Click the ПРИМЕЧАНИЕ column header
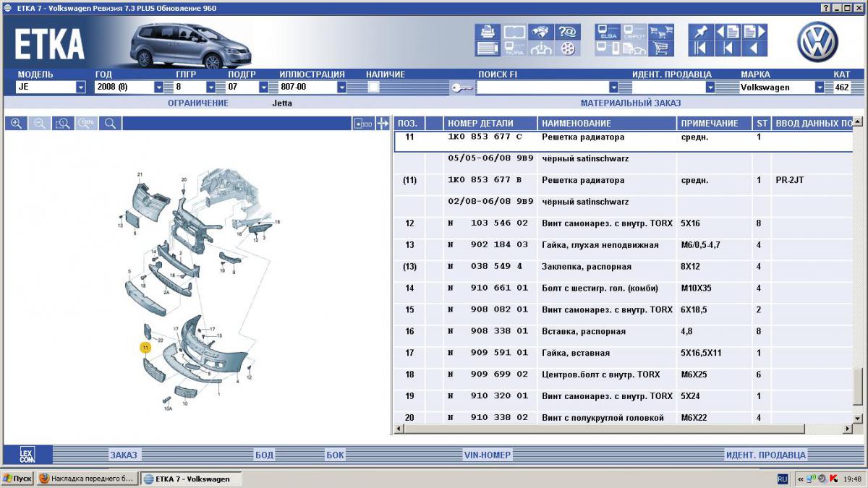Image resolution: width=868 pixels, height=488 pixels. point(715,124)
